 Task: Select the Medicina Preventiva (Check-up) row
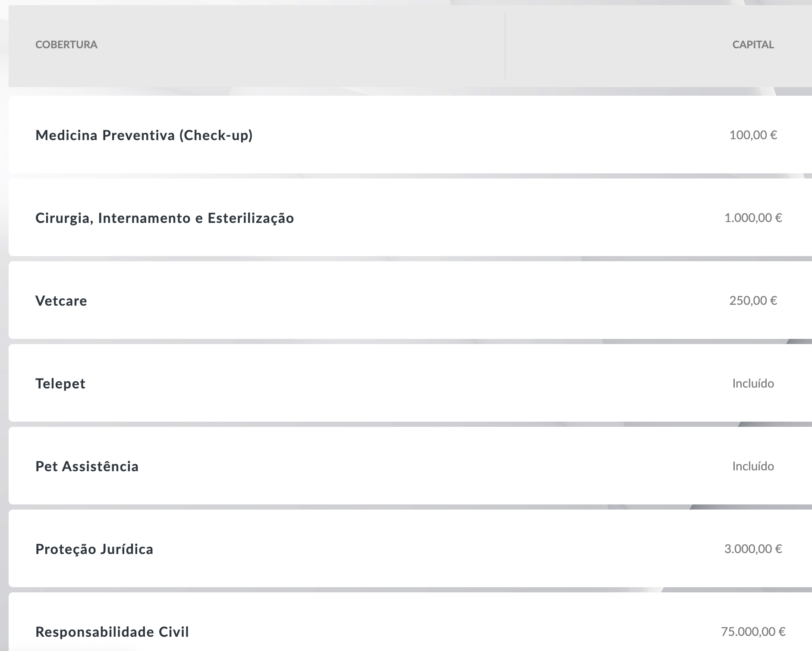click(410, 135)
